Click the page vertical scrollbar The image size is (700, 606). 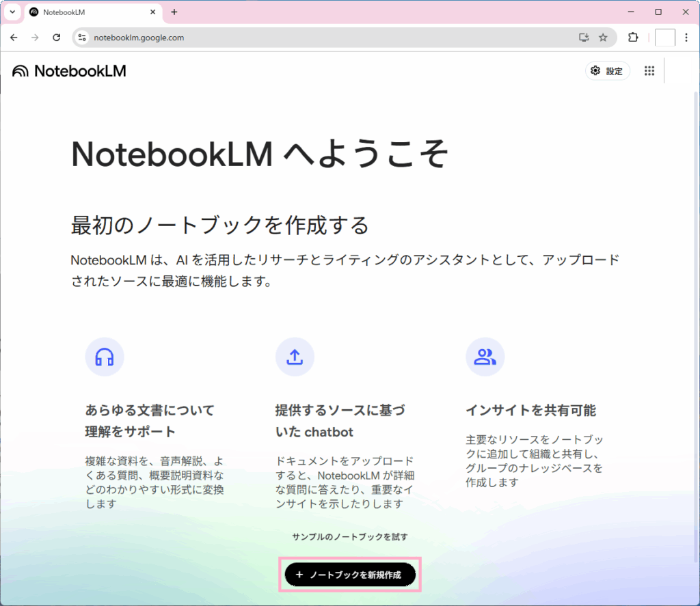696,307
